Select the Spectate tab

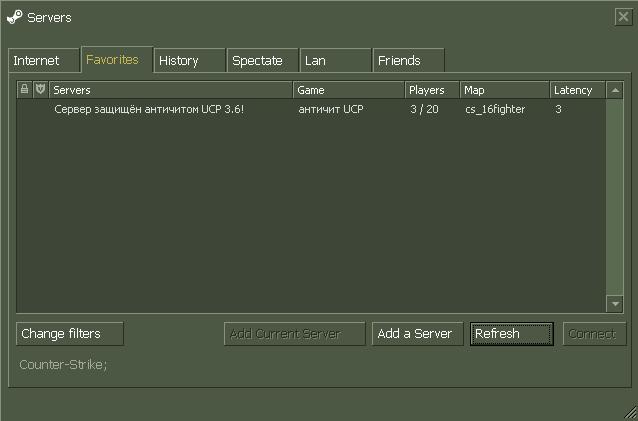click(262, 61)
